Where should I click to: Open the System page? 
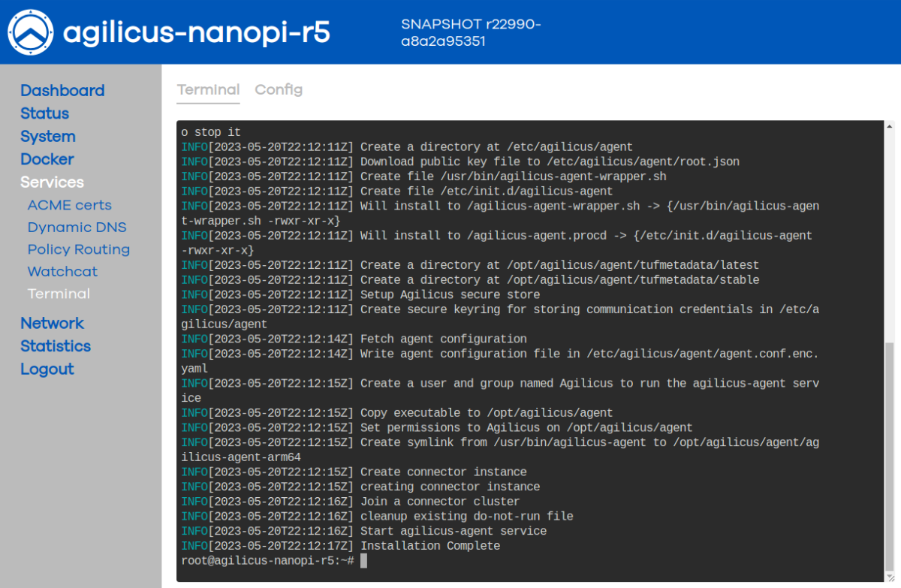[48, 136]
